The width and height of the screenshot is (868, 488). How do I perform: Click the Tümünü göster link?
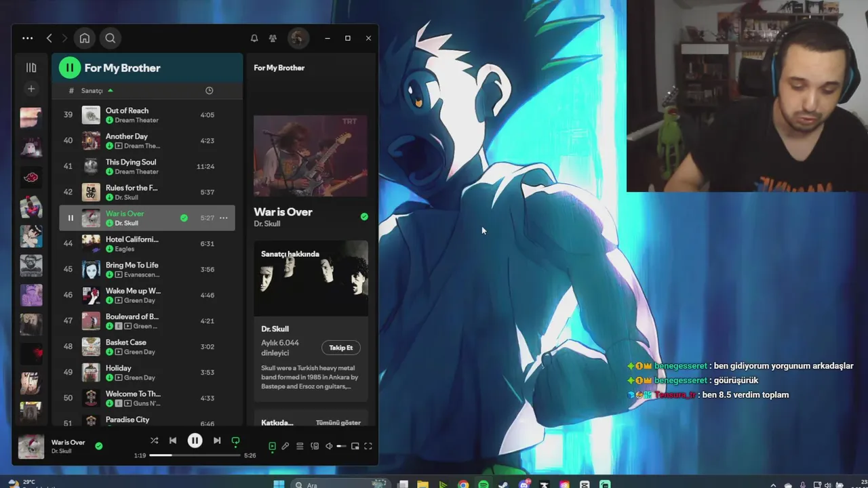[338, 423]
